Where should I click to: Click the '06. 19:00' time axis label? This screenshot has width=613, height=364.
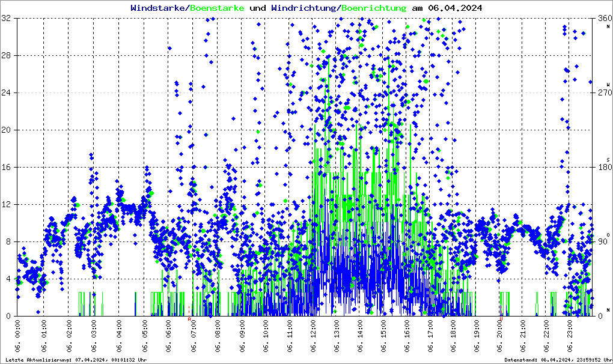(x=477, y=336)
